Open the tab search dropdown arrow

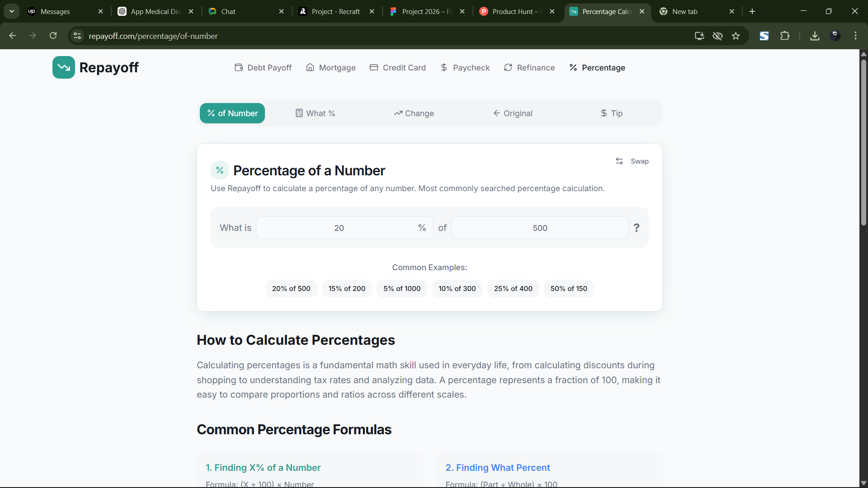click(12, 11)
